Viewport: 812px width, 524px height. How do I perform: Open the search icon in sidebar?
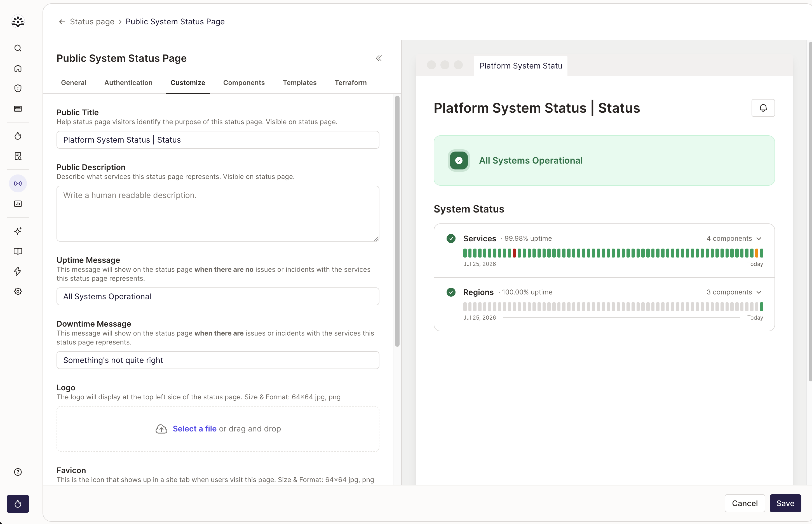point(18,48)
